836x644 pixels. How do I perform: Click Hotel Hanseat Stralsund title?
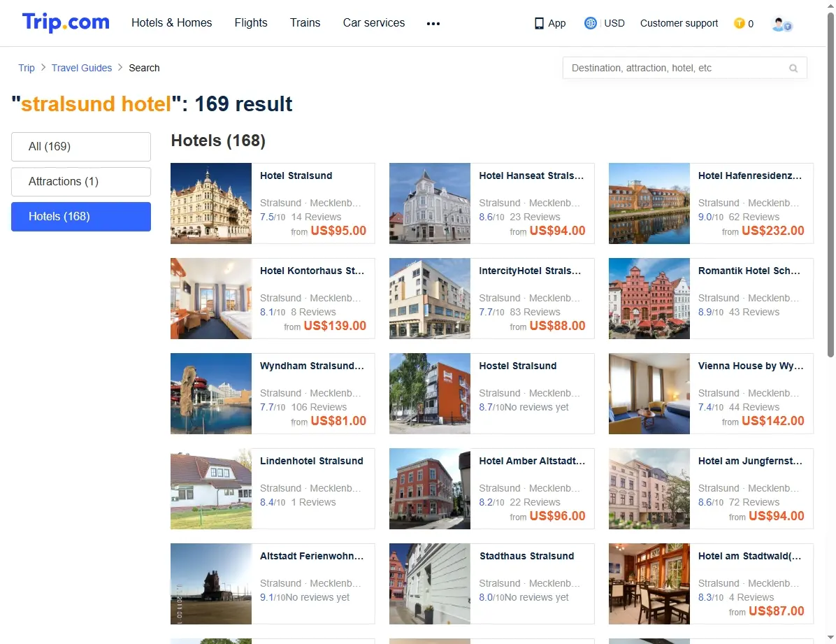point(531,176)
